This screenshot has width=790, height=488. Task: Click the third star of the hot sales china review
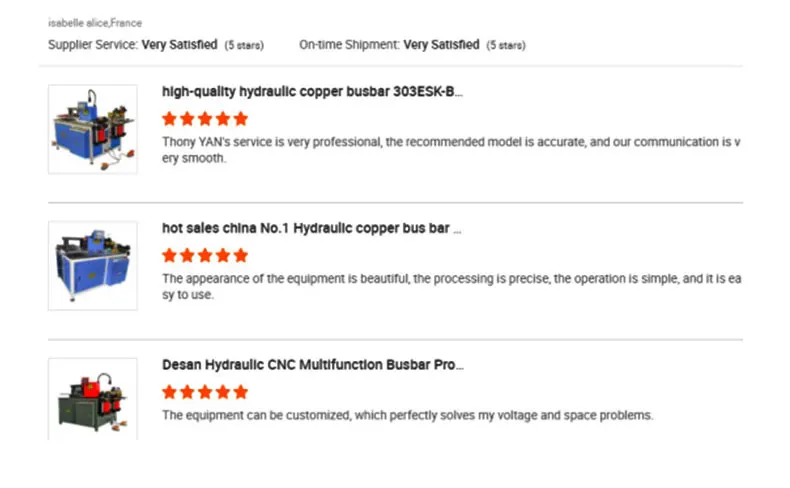(x=205, y=255)
